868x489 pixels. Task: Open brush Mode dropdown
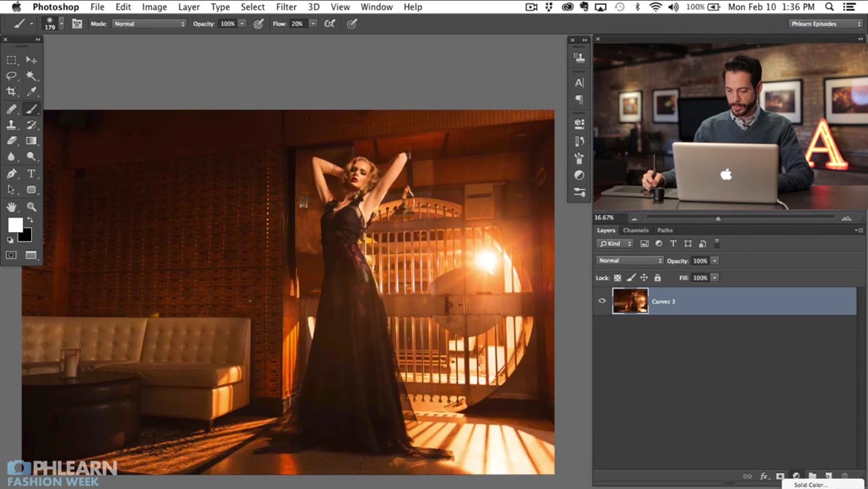[149, 24]
